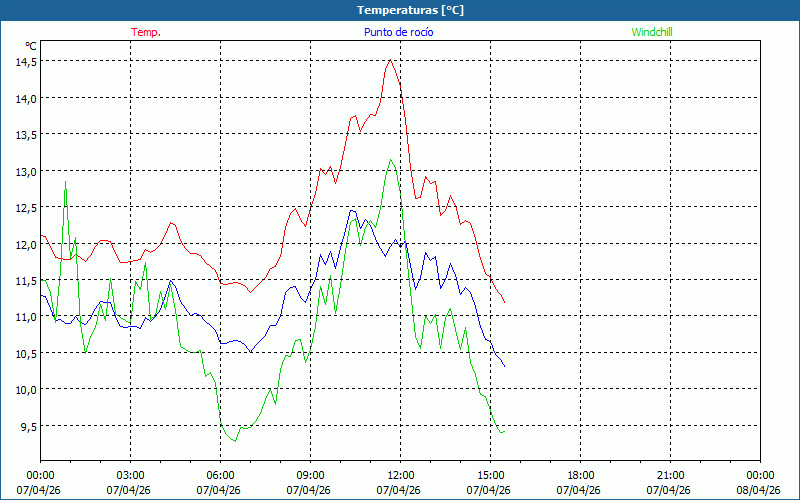Click the Temperaturas [°C] chart title

coord(399,9)
